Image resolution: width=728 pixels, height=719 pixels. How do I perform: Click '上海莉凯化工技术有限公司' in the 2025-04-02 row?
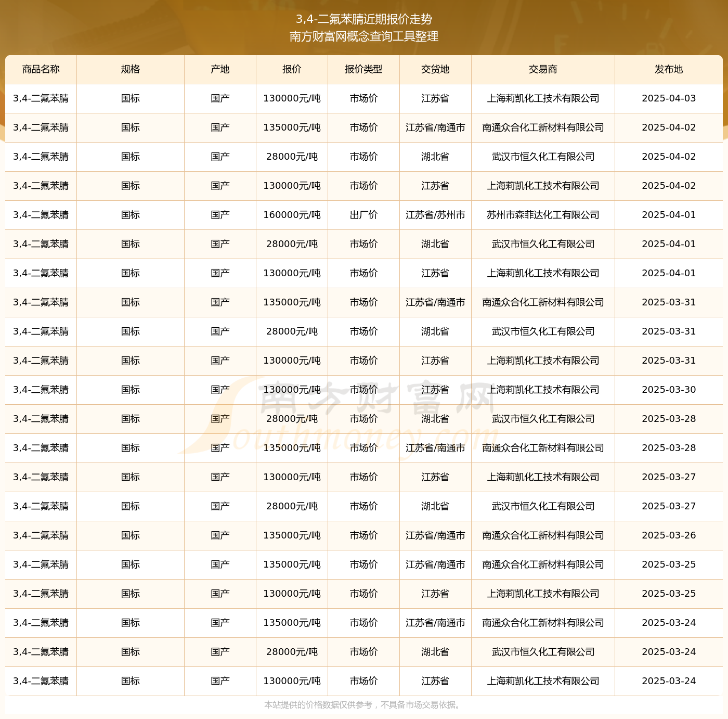(543, 186)
